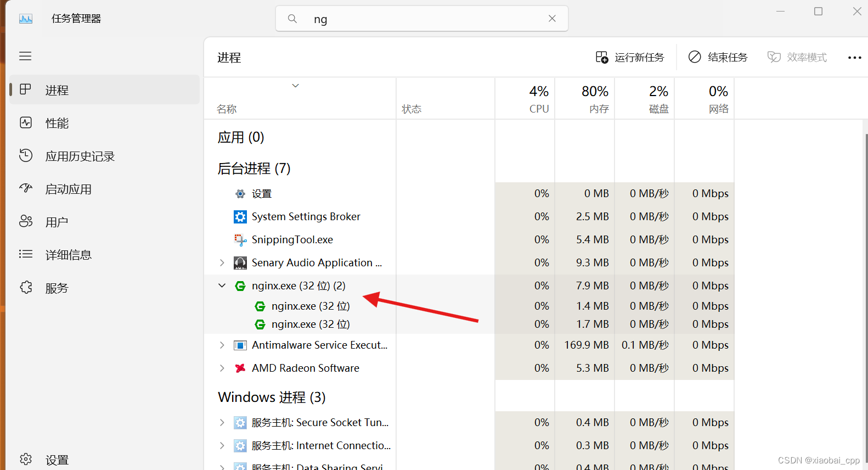This screenshot has height=470, width=868.
Task: Click the Antimalware Service Executable icon
Action: [x=240, y=345]
